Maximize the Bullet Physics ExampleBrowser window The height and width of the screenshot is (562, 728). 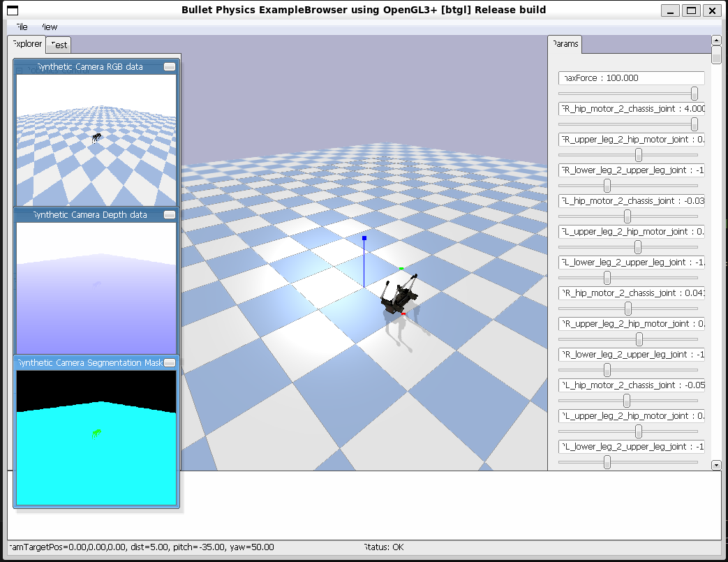coord(691,10)
